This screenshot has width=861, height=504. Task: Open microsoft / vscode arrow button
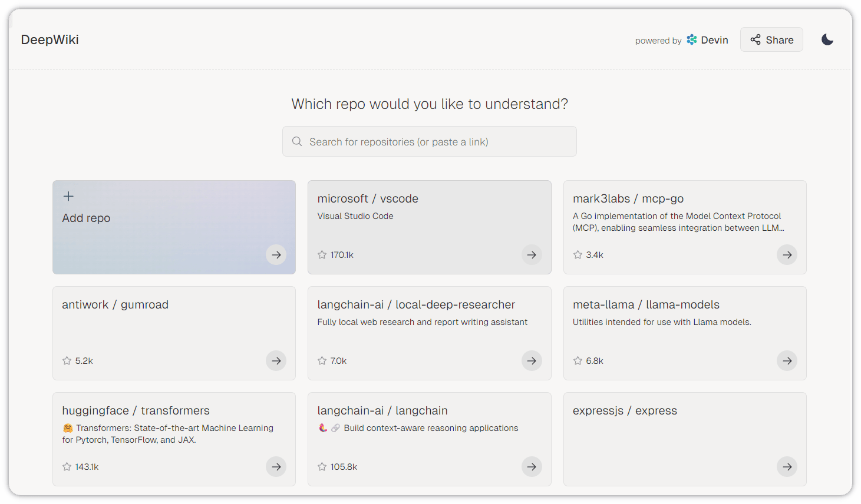[532, 255]
